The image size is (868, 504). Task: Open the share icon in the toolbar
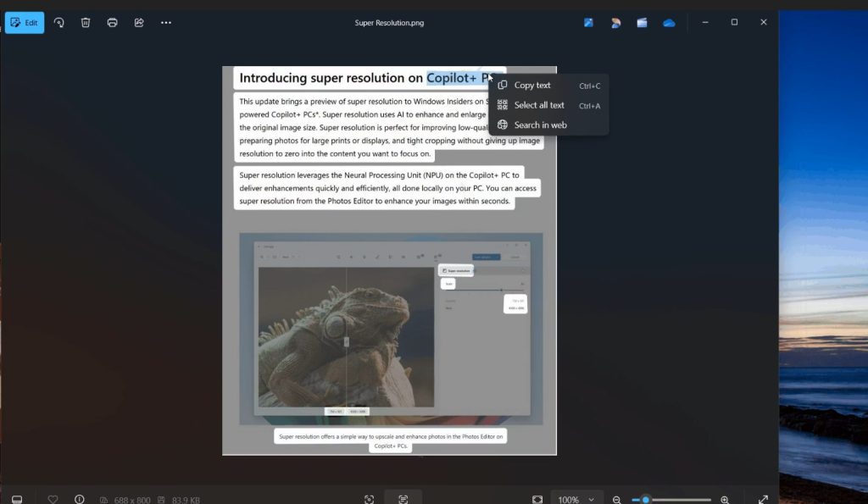point(139,23)
